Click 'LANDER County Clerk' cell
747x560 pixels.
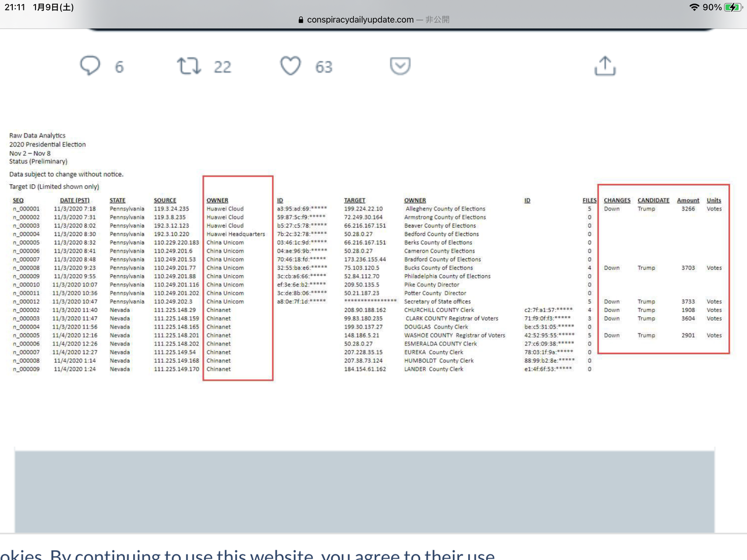coord(434,369)
